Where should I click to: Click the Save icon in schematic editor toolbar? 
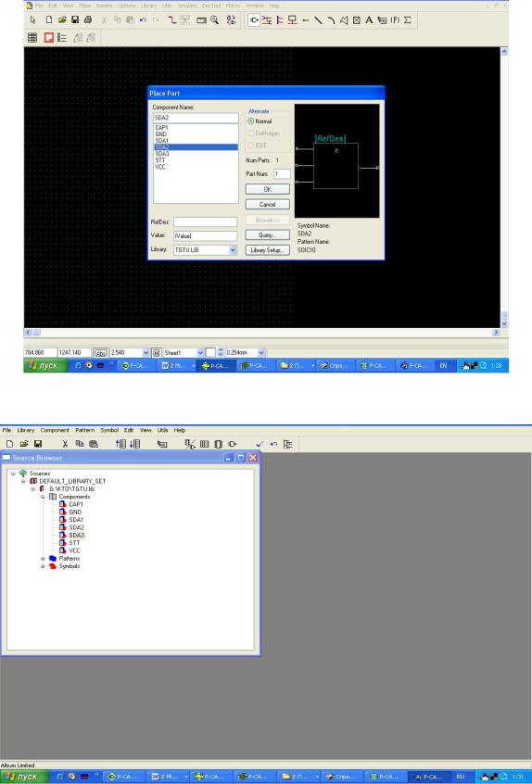[75, 20]
